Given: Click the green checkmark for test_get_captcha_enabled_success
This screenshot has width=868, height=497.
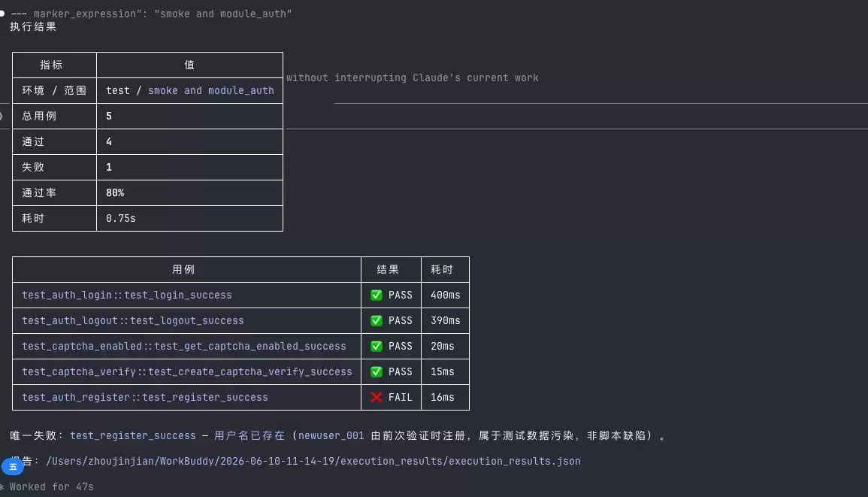Looking at the screenshot, I should pyautogui.click(x=377, y=347).
